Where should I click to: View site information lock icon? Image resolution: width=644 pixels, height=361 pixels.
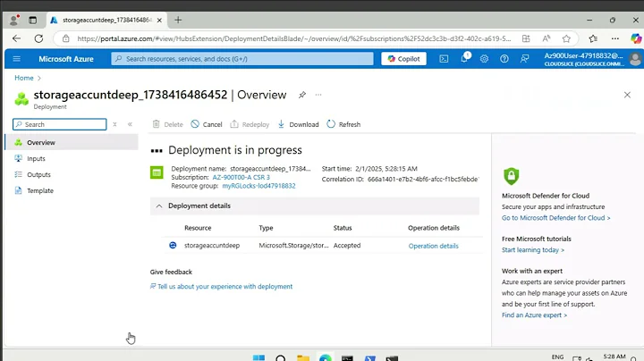pyautogui.click(x=65, y=38)
